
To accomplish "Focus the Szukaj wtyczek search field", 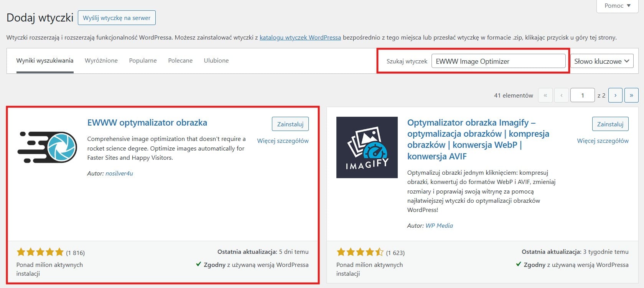I will point(498,61).
